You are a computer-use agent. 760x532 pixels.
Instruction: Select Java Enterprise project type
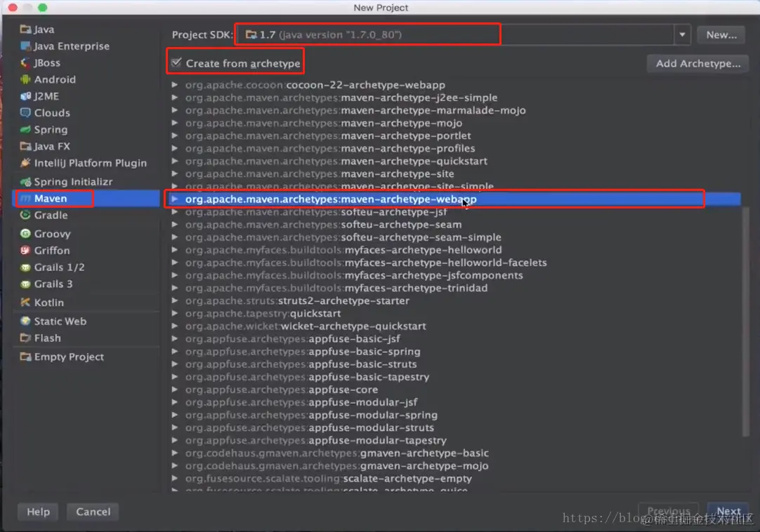point(86,46)
